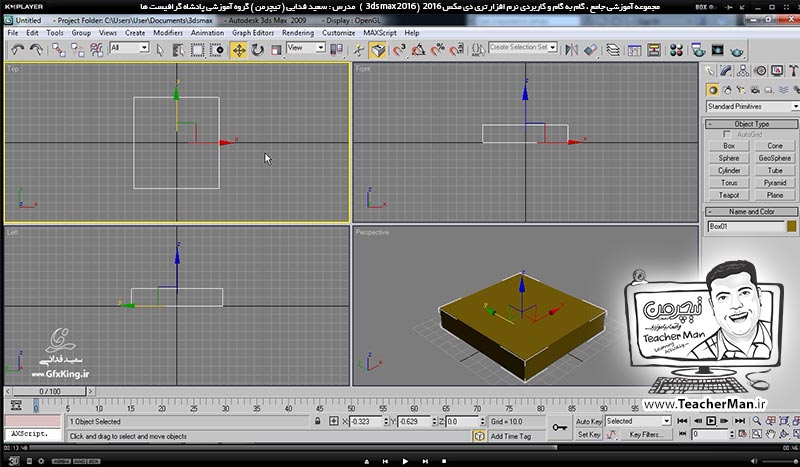Click the Redo arrow icon
800x467 pixels.
[x=36, y=50]
